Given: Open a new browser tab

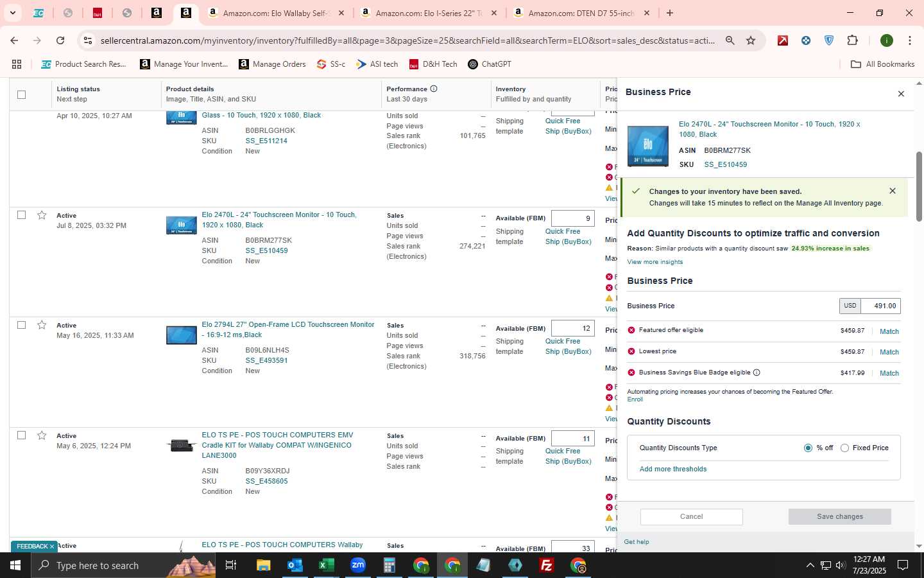Looking at the screenshot, I should 670,13.
